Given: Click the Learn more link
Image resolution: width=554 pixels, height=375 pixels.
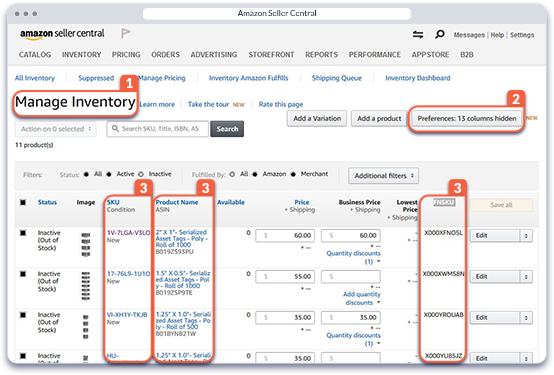Looking at the screenshot, I should click(157, 104).
